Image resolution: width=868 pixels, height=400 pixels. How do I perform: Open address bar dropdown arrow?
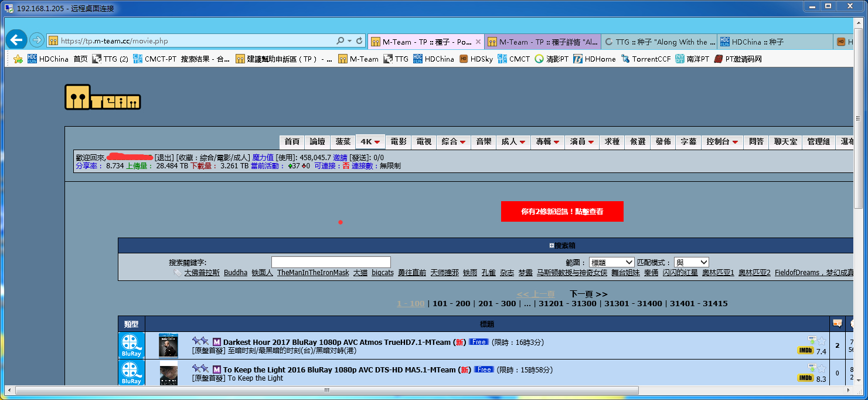pos(350,41)
